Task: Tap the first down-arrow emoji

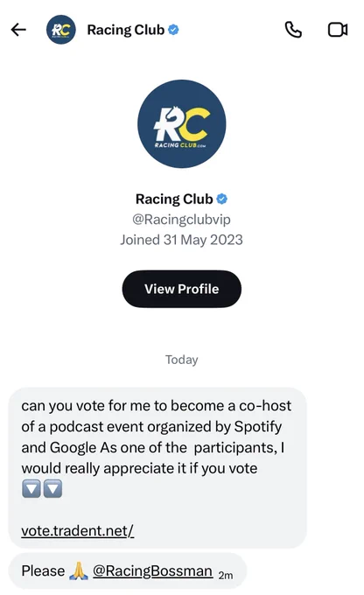Action: (31, 489)
